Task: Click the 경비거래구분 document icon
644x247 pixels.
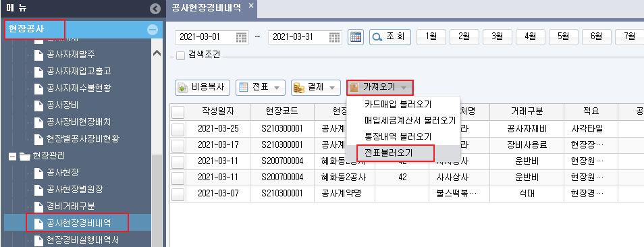Action: [x=38, y=207]
